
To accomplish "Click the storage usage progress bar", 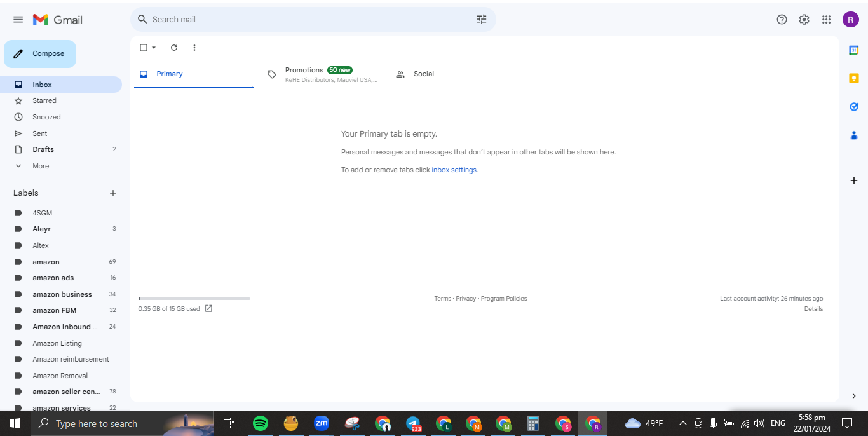I will pos(194,298).
